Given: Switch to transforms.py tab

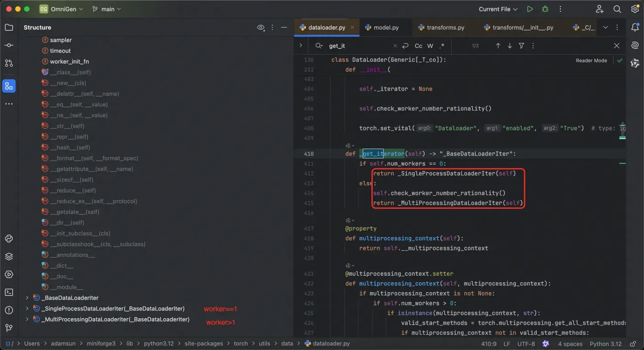Looking at the screenshot, I should pyautogui.click(x=441, y=28).
